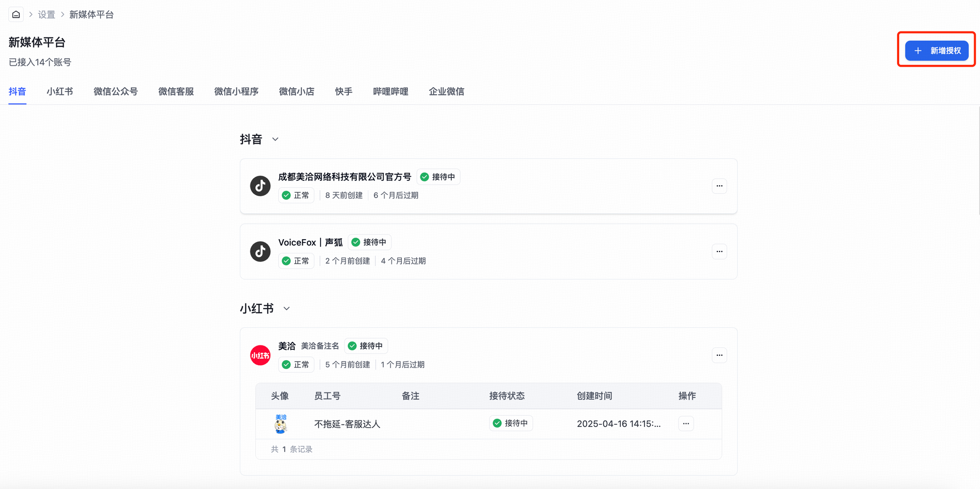This screenshot has height=489, width=980.
Task: Click the 不拖延-客服达人 avatar thumbnail
Action: coord(281,424)
